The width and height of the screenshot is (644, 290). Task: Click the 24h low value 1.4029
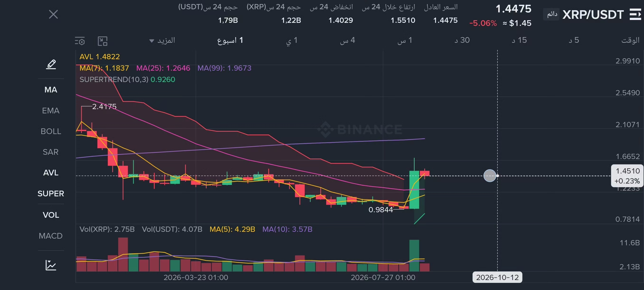pyautogui.click(x=341, y=20)
